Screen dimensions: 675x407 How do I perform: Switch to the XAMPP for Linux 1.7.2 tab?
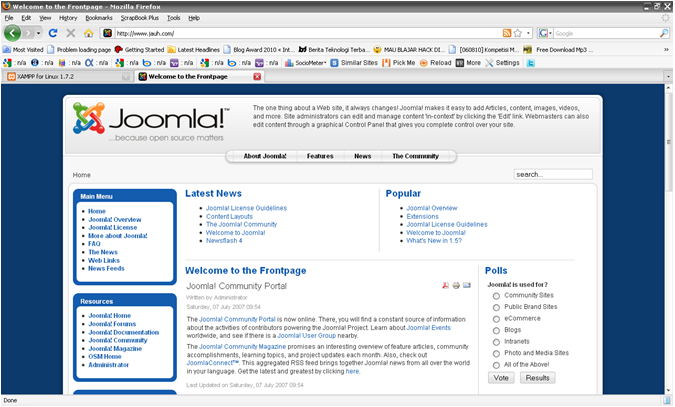(67, 77)
